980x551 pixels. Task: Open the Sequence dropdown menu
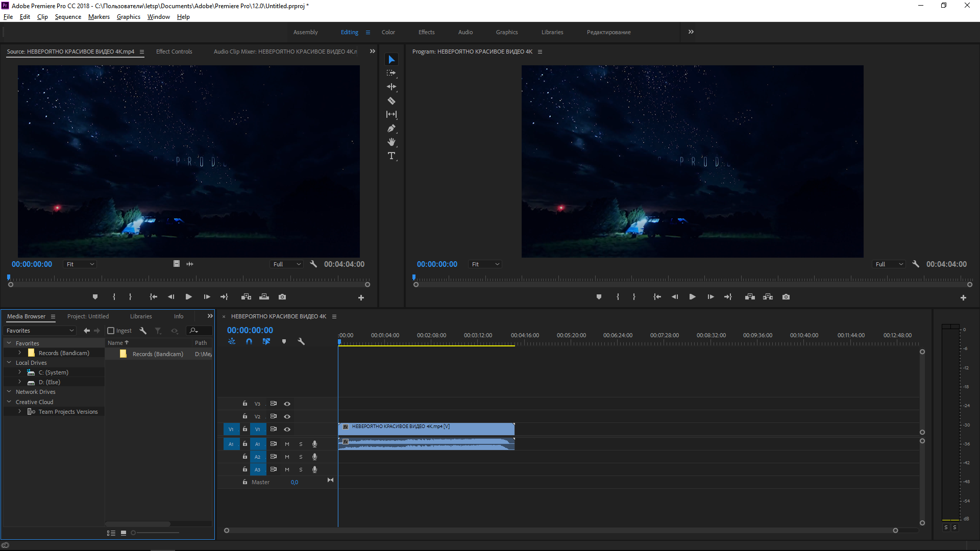coord(67,17)
